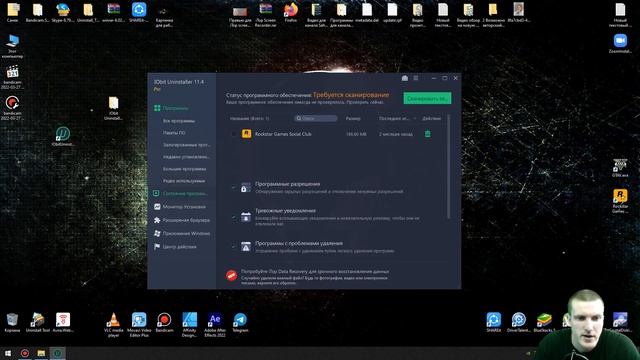Select Пакеты ПО in the sidebar

(x=174, y=133)
